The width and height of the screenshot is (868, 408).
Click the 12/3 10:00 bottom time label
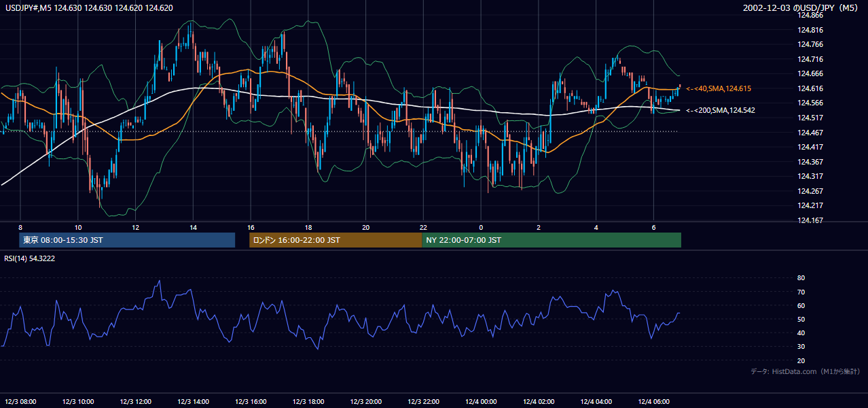click(x=78, y=401)
